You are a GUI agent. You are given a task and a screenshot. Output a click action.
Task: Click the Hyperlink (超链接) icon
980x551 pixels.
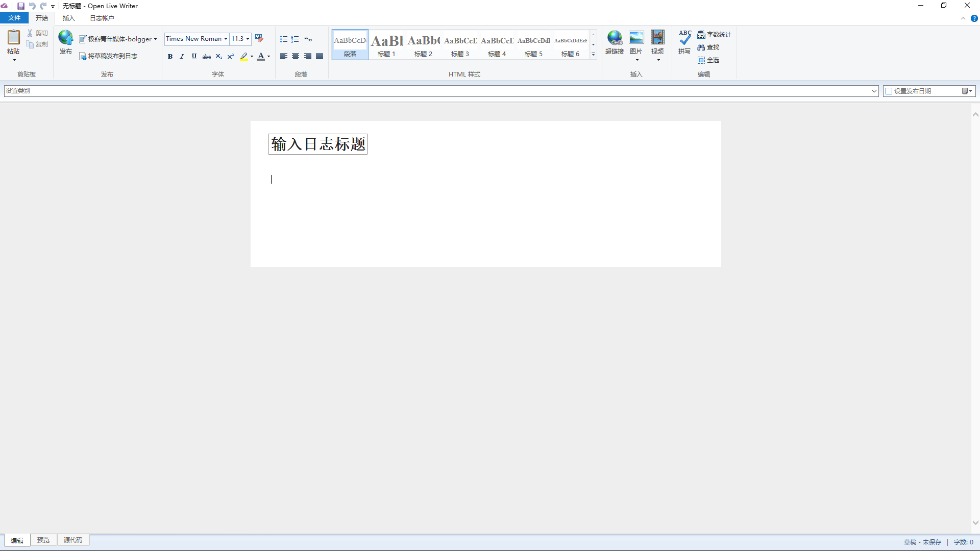click(615, 38)
